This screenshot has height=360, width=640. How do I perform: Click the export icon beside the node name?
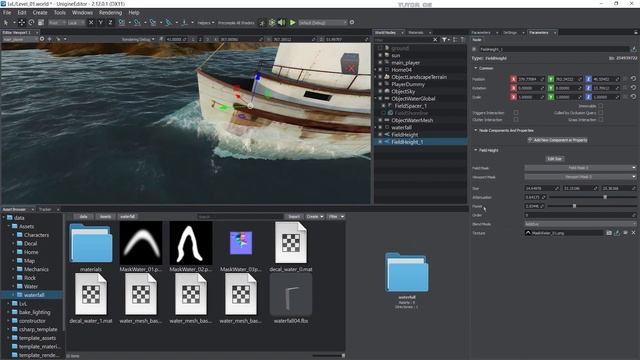(633, 49)
